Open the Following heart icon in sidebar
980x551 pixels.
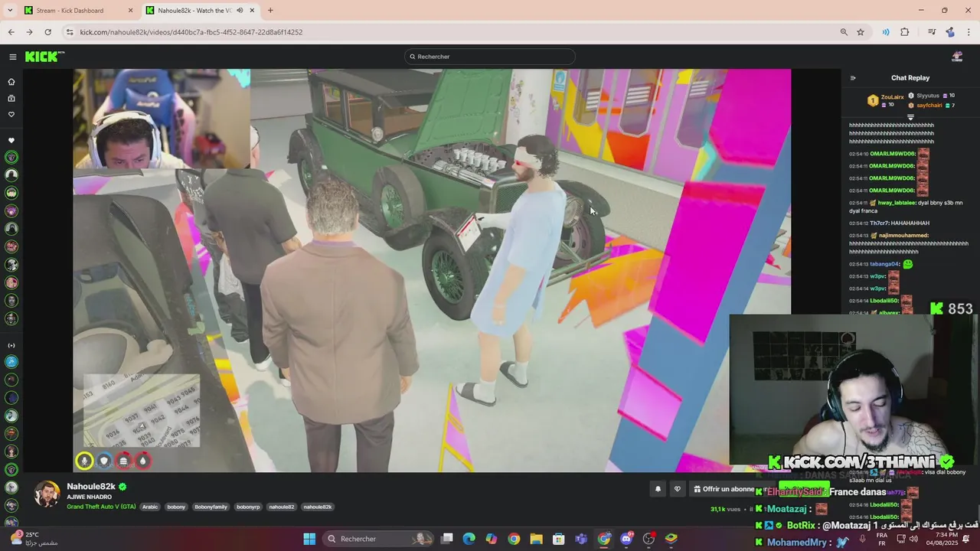[x=11, y=115]
